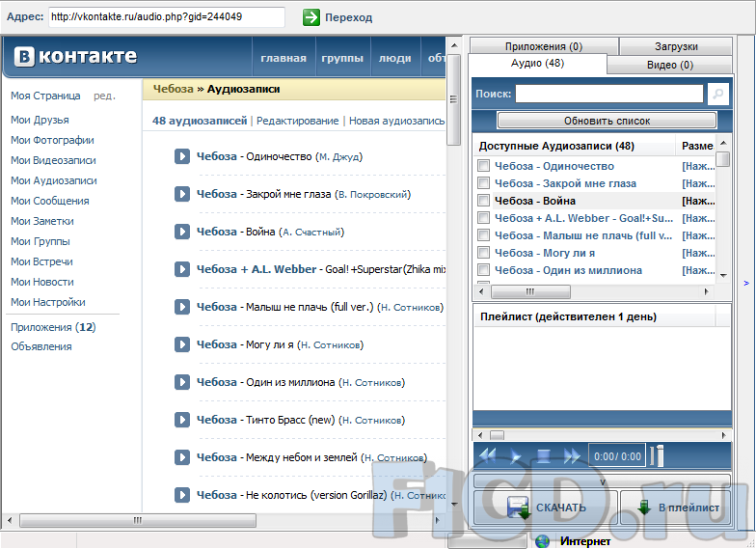This screenshot has height=549, width=756.
Task: Play track Чебоза - Тинто Брасс (new)
Action: 181,420
